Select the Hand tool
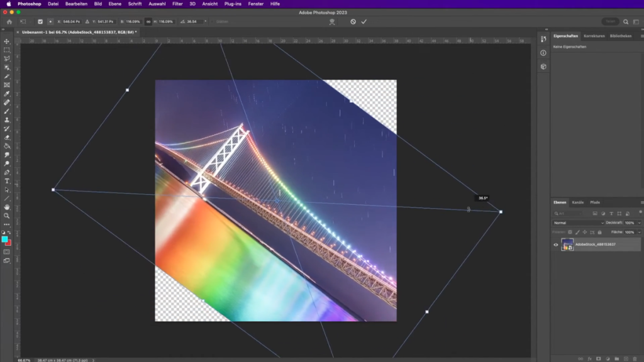The width and height of the screenshot is (644, 362). [8, 206]
